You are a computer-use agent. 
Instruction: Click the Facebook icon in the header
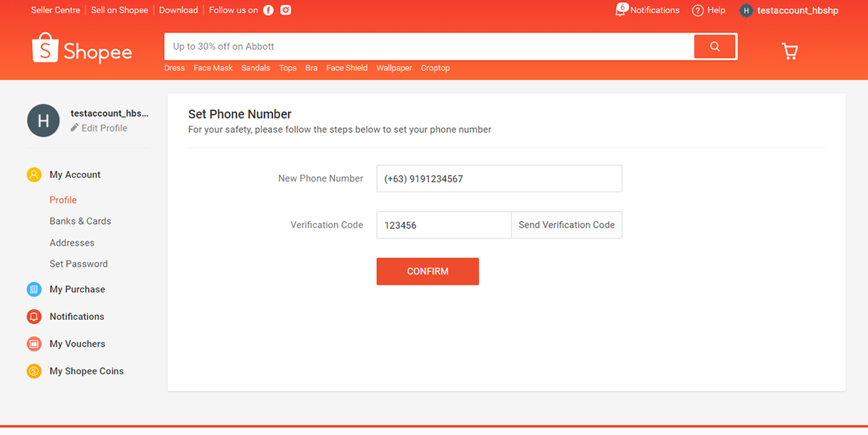click(268, 10)
